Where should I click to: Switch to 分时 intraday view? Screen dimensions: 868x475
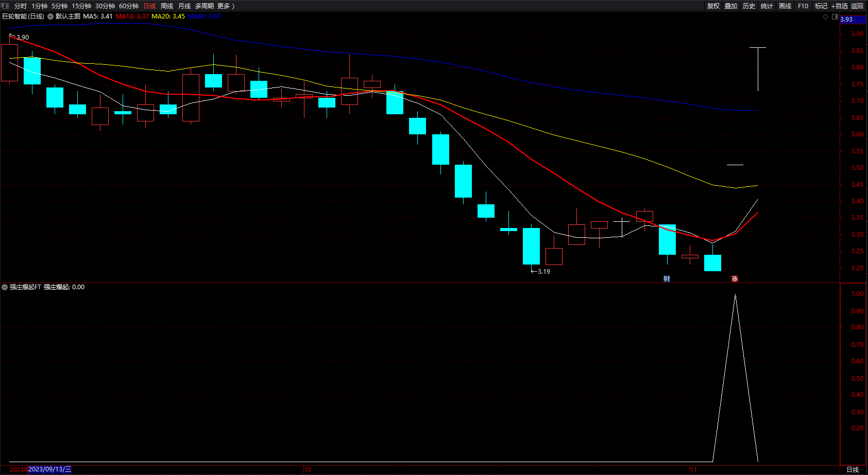point(21,6)
